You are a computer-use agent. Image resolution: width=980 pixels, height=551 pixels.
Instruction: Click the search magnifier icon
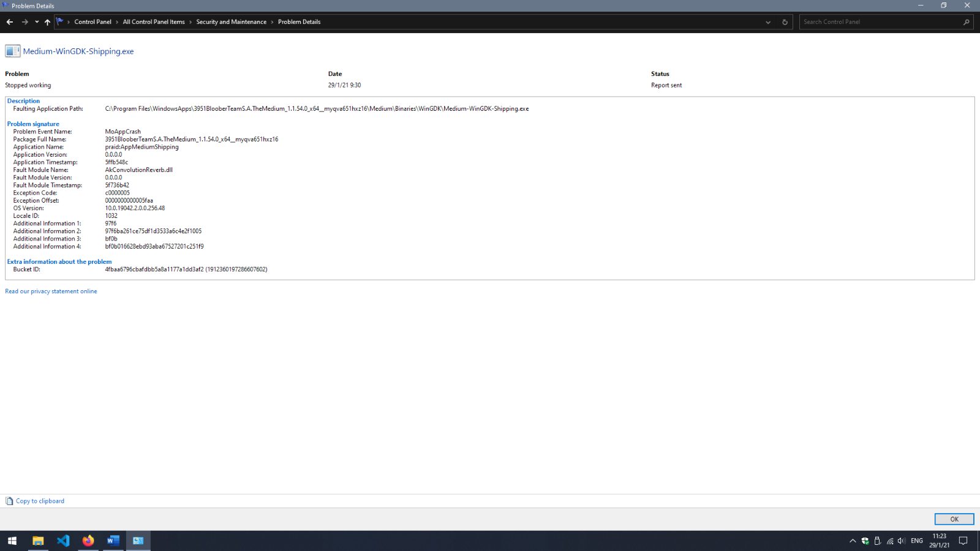[967, 22]
